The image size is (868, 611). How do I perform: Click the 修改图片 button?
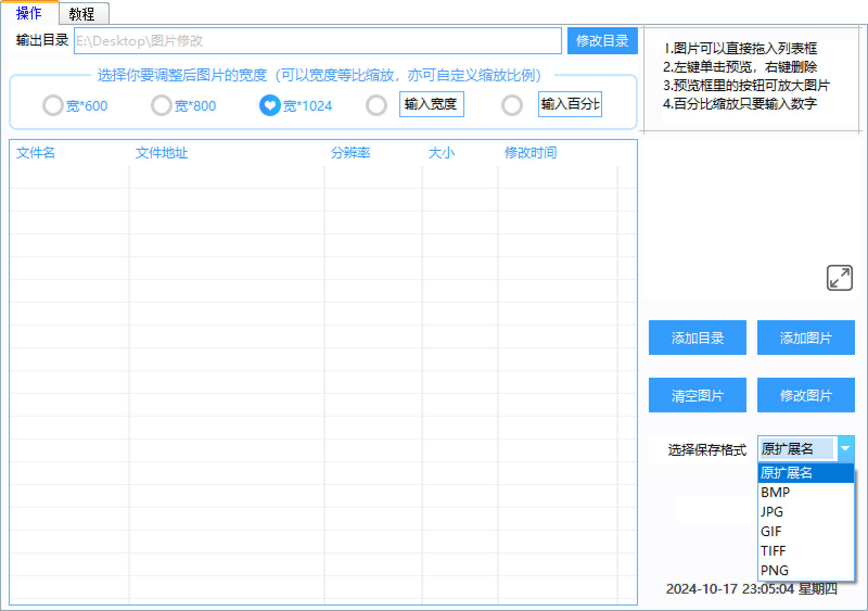(806, 395)
